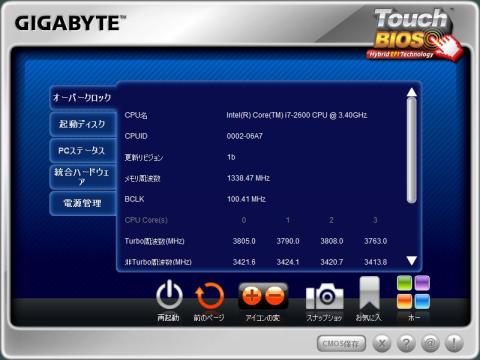Screen dimensions: 480x360
Task: Click the round exclamation mark button
Action: [x=454, y=343]
